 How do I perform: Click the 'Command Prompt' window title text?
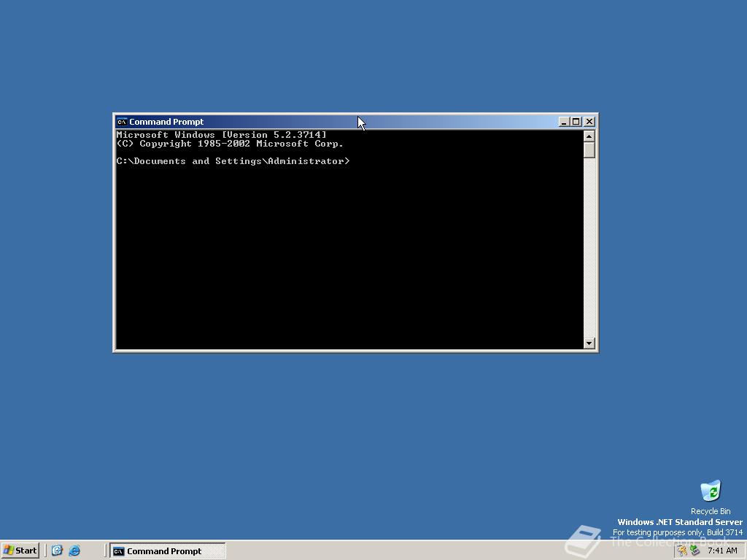166,122
